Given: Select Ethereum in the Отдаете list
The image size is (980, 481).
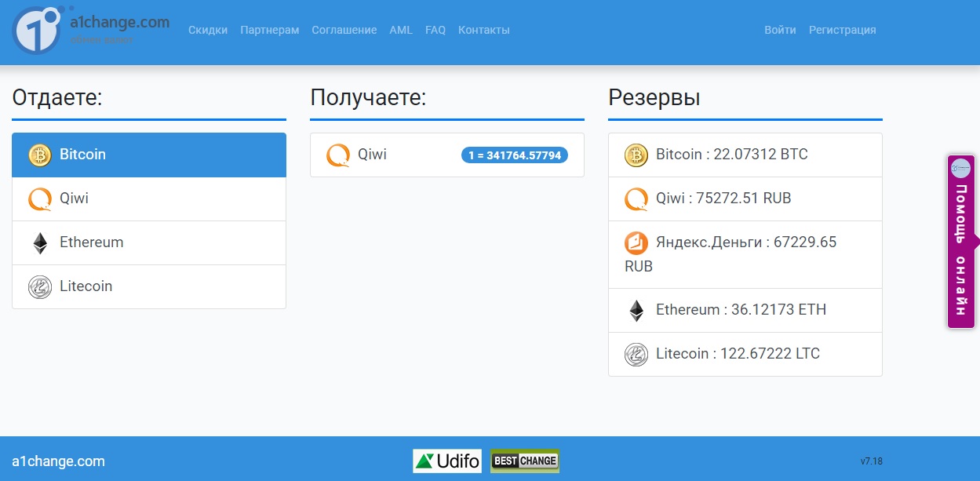Looking at the screenshot, I should 149,243.
